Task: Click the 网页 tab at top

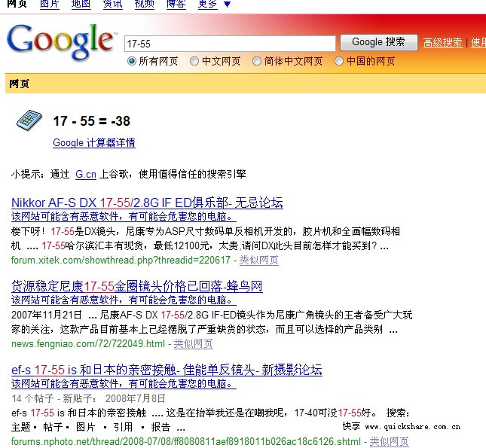Action: click(x=17, y=4)
